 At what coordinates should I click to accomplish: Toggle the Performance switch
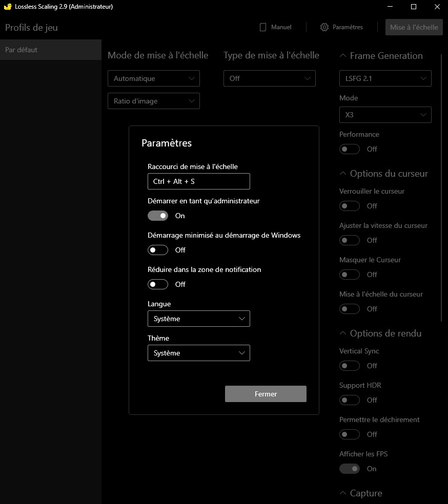pyautogui.click(x=350, y=149)
